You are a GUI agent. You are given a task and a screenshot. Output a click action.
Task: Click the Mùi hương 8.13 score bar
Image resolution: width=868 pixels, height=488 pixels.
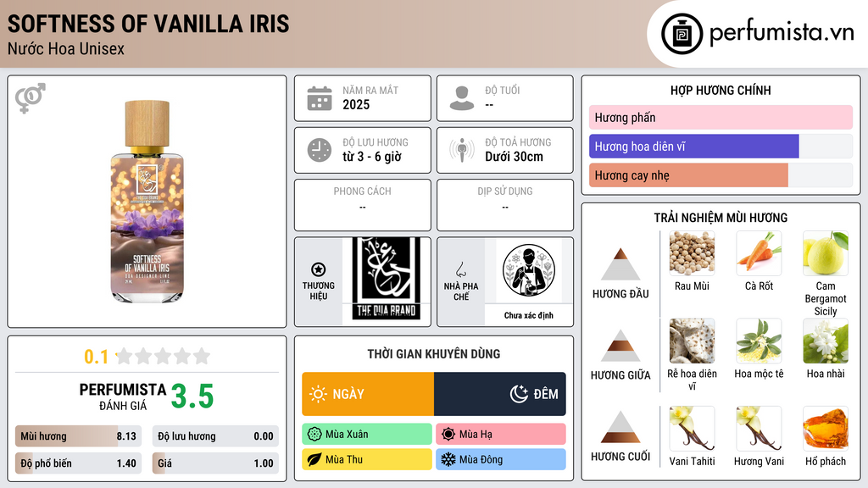coord(78,436)
